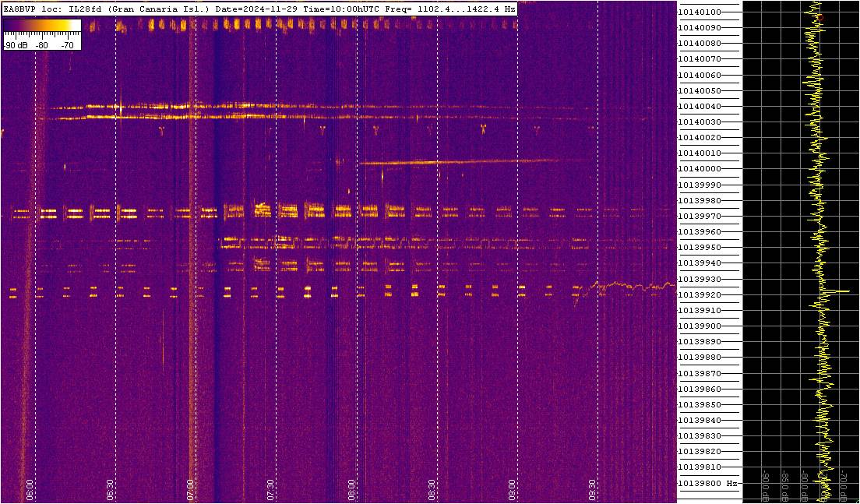
Task: Click frequency label 10139930
Action: tap(699, 279)
